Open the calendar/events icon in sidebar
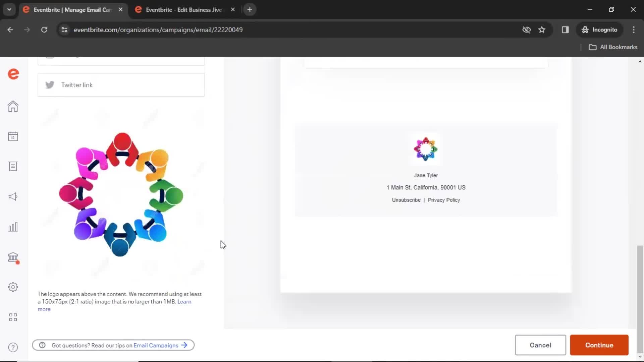 pos(13,136)
